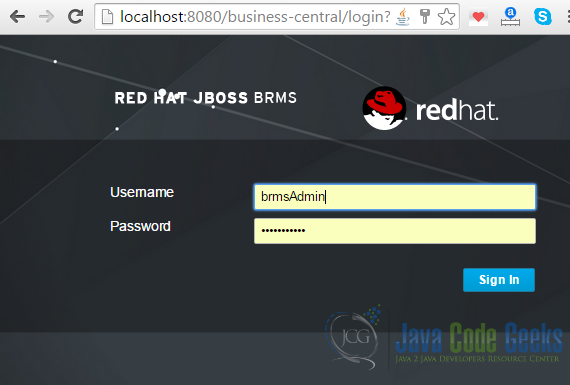
Task: Reload the login page
Action: 76,16
